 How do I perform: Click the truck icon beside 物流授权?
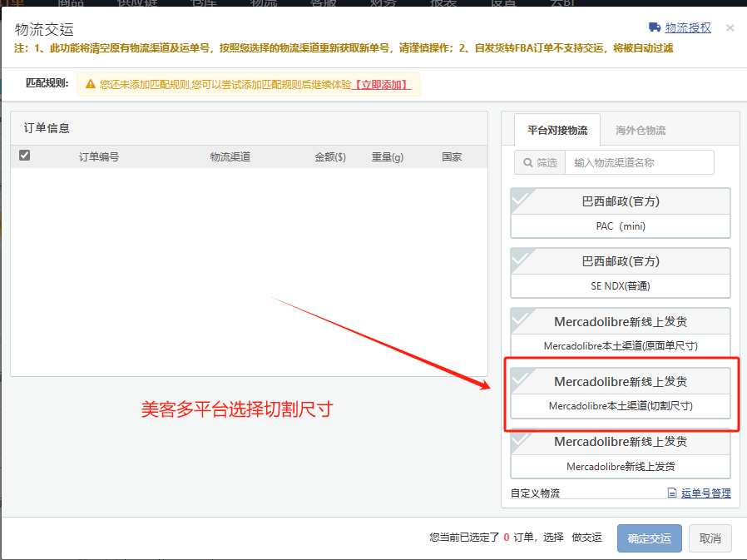pos(655,27)
